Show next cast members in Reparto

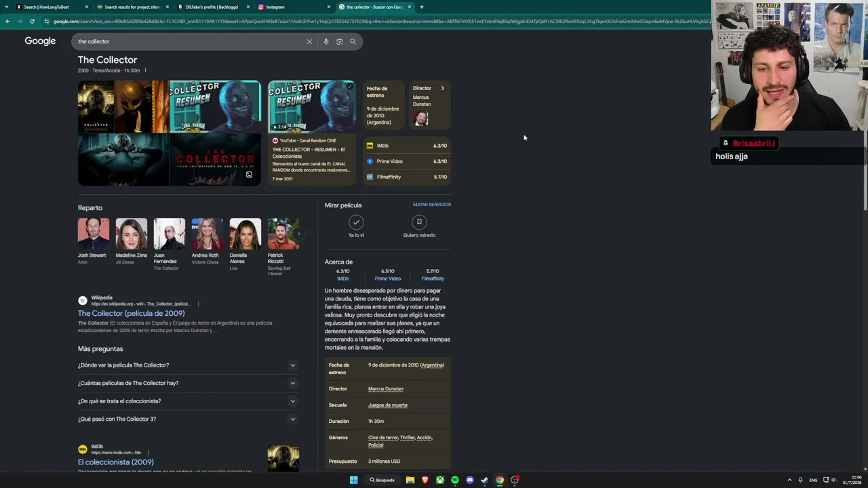(298, 234)
